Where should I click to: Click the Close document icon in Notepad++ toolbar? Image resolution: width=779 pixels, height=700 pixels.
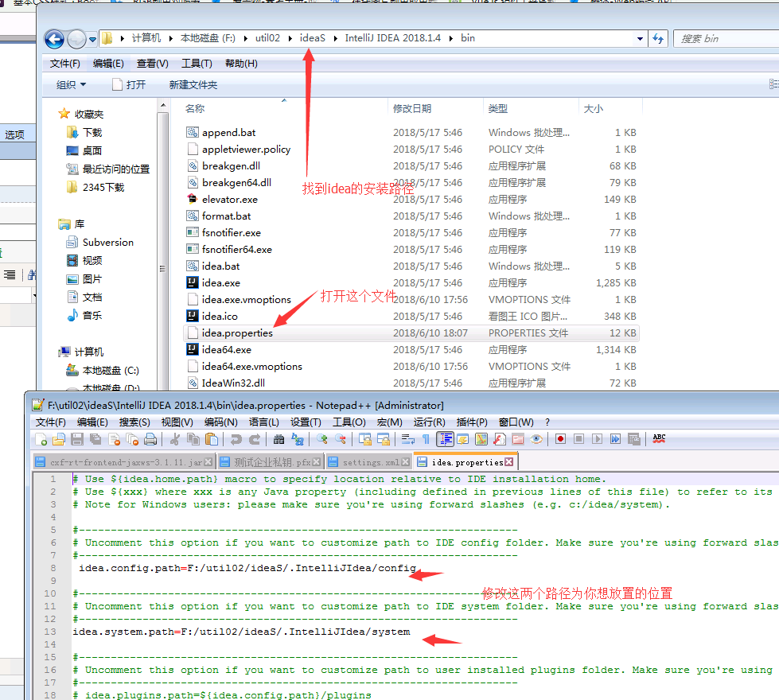(115, 439)
